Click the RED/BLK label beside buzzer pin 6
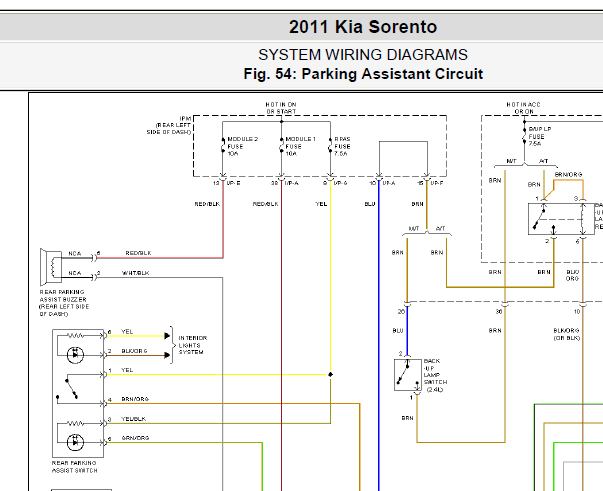The image size is (603, 491). click(138, 253)
